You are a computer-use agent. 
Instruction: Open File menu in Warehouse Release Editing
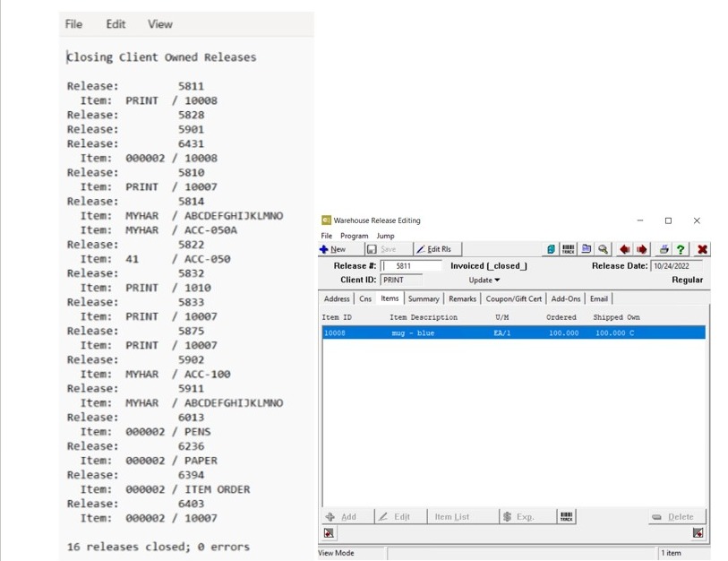click(327, 236)
